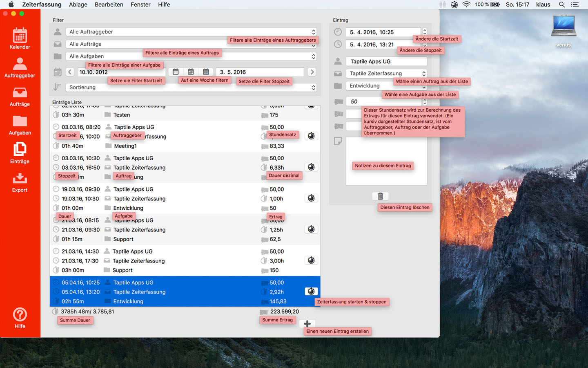588x368 pixels.
Task: Click the notification center icon in menu bar
Action: click(x=575, y=4)
